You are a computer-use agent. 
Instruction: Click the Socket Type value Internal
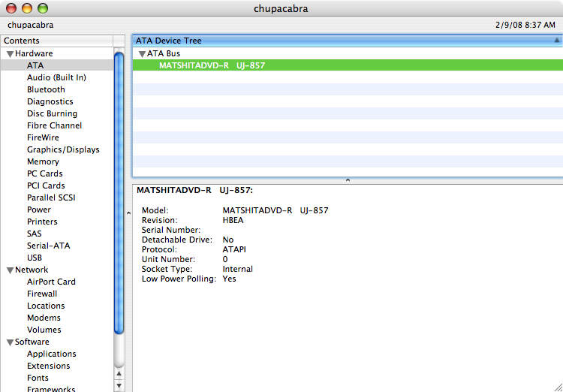pos(238,269)
